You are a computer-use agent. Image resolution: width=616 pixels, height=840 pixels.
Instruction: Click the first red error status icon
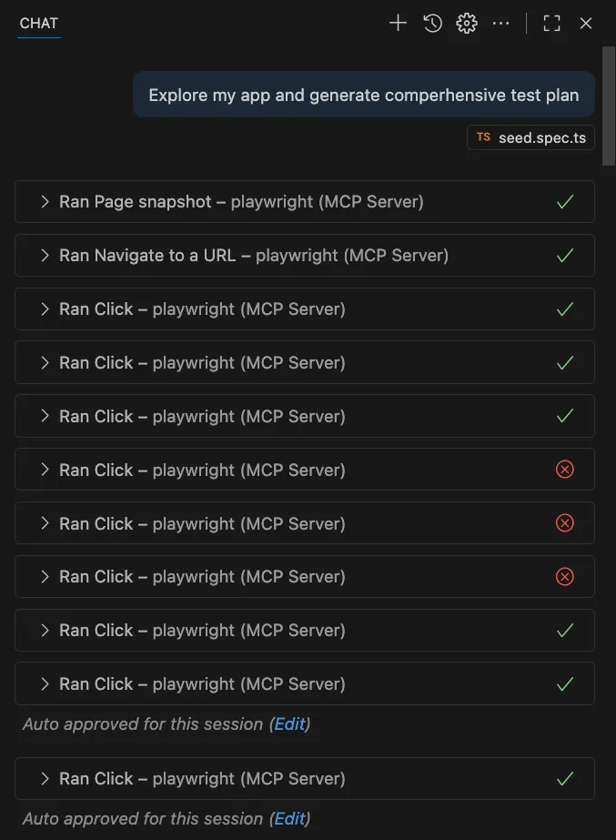click(x=565, y=470)
